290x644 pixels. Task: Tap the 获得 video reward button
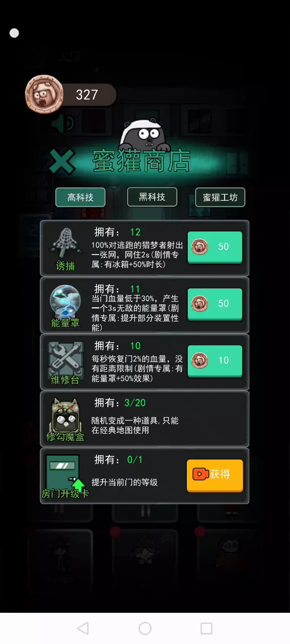click(215, 475)
